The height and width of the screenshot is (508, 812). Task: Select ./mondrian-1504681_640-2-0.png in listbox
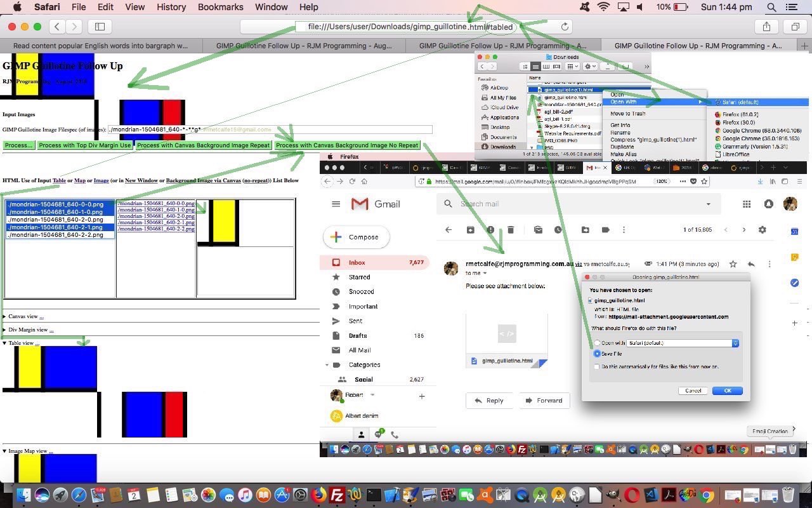tap(60, 220)
